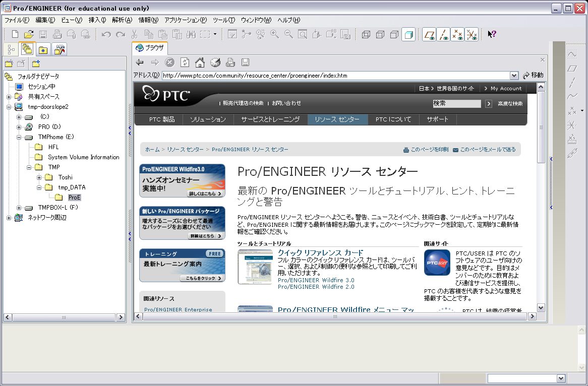Screen dimensions: 588x386
Task: Open the My Account link
Action: (506, 89)
